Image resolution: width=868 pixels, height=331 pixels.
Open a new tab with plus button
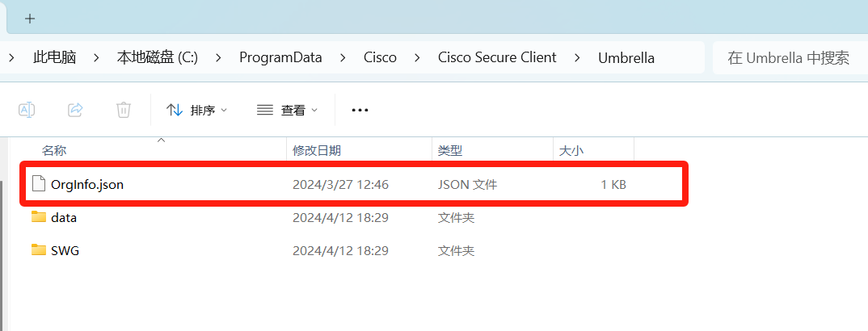click(30, 18)
